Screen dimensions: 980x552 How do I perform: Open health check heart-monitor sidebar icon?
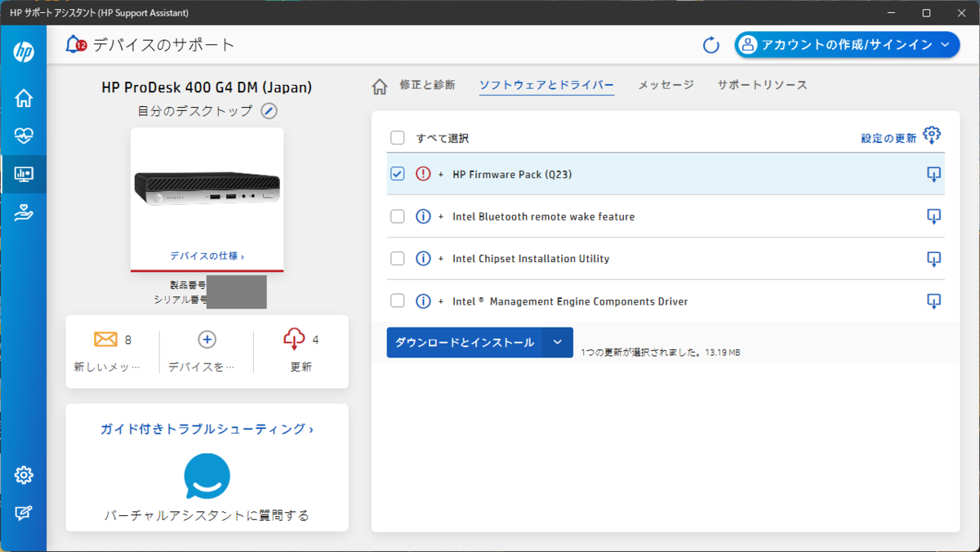coord(24,136)
